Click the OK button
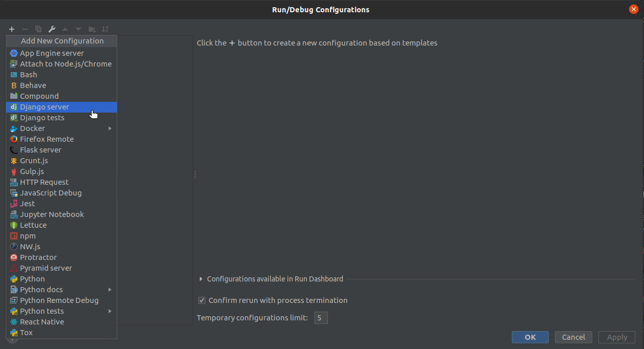 530,337
